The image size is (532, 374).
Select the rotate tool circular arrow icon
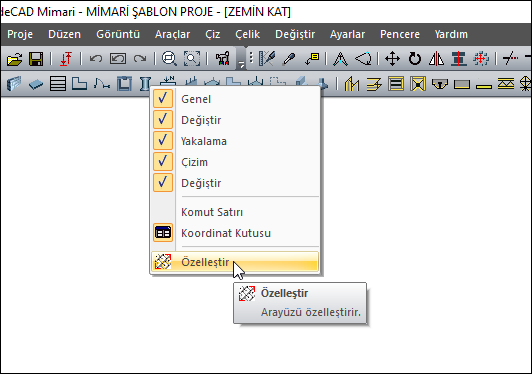(415, 59)
